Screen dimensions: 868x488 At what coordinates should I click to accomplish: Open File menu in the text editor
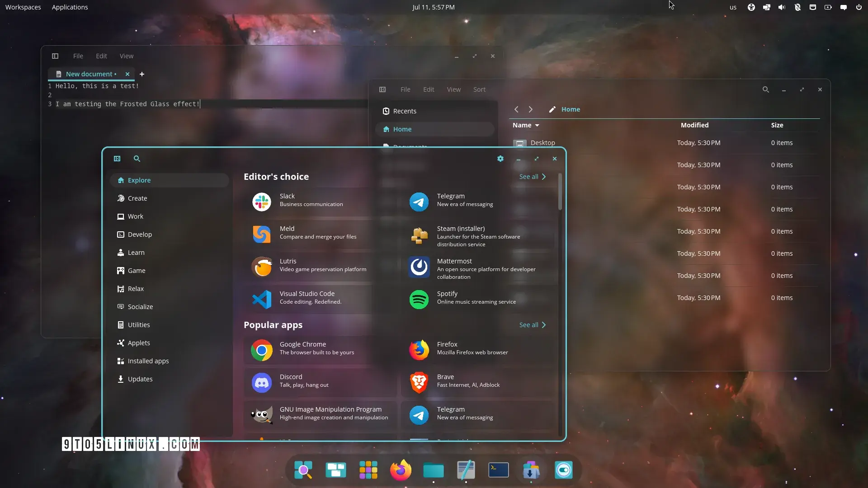coord(78,56)
